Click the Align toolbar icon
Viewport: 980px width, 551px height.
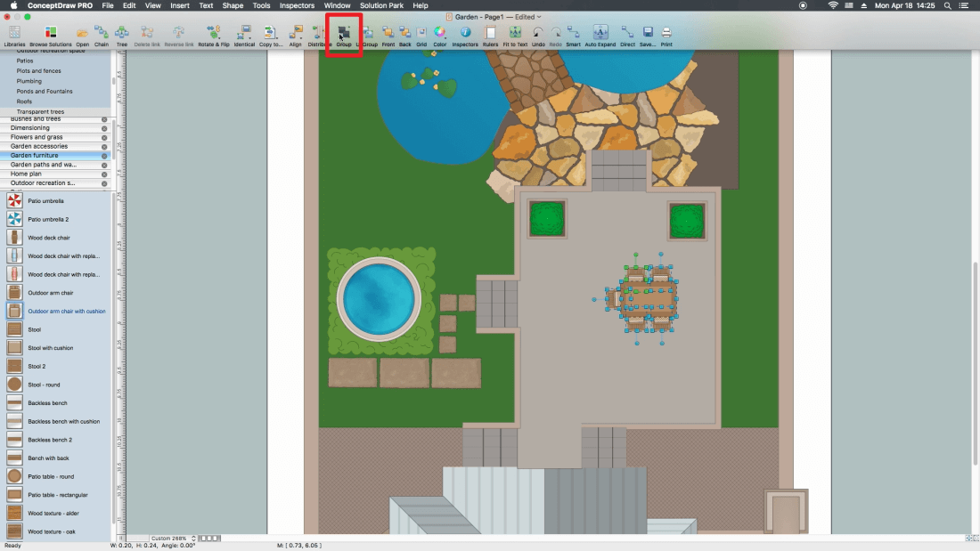point(295,36)
